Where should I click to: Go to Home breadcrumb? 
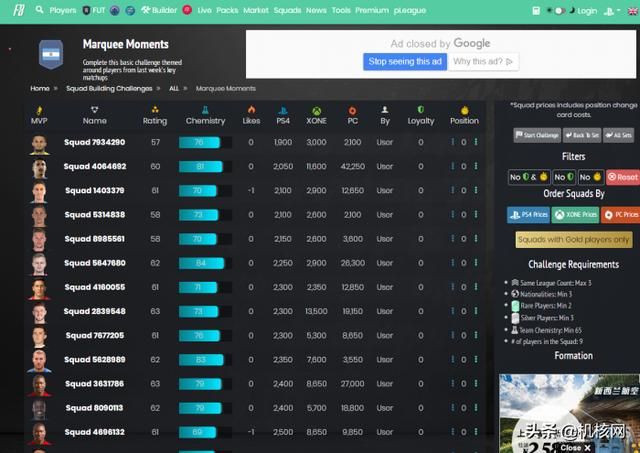(40, 89)
